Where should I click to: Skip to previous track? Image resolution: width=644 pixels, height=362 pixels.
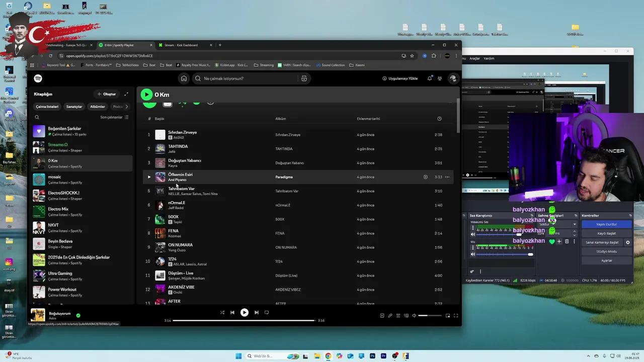pos(232,312)
